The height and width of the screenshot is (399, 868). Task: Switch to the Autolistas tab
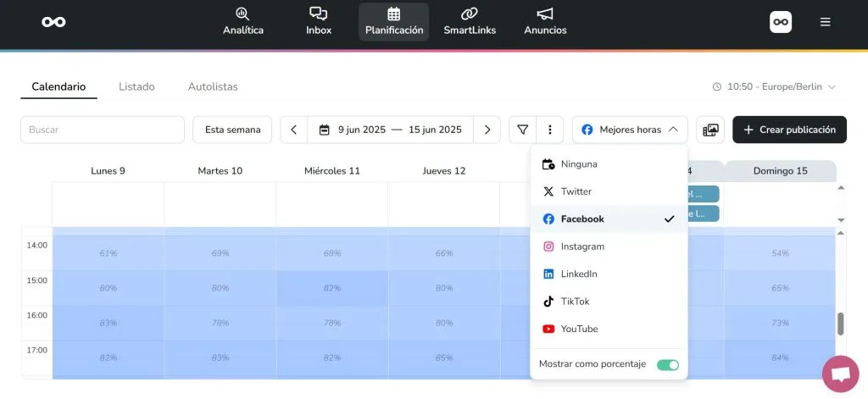point(213,86)
